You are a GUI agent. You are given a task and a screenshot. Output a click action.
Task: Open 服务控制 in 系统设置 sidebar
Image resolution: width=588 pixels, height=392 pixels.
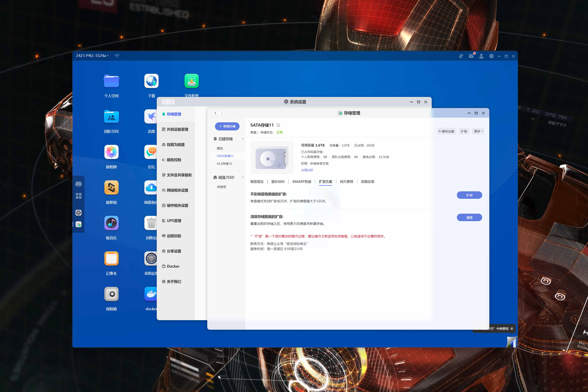pos(176,160)
